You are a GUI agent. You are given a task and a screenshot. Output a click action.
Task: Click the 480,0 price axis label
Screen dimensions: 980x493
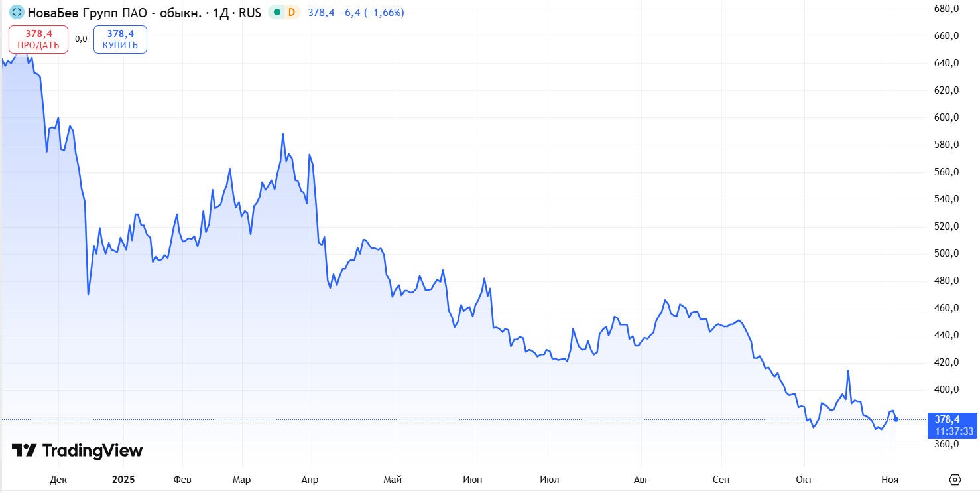[x=946, y=281]
